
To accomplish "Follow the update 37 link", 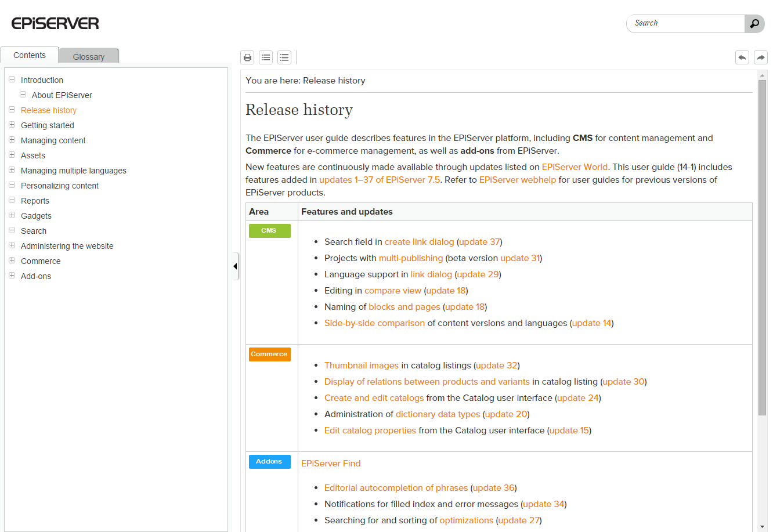I will tap(479, 241).
